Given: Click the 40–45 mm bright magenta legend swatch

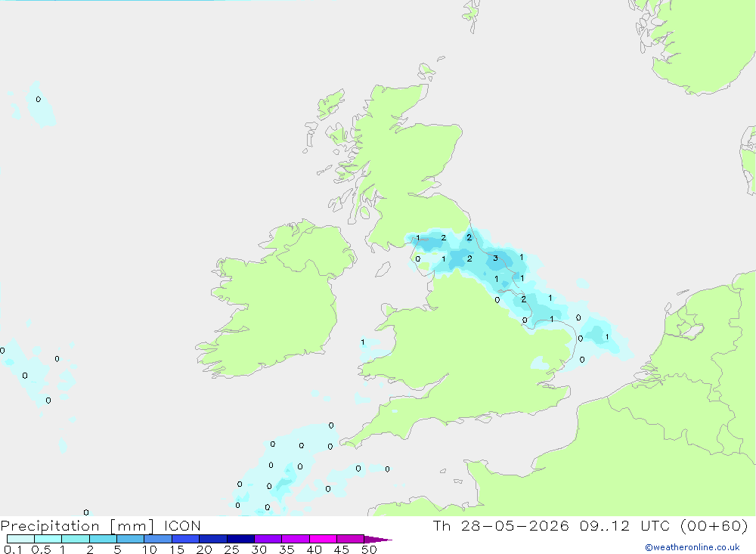Looking at the screenshot, I should (323, 539).
